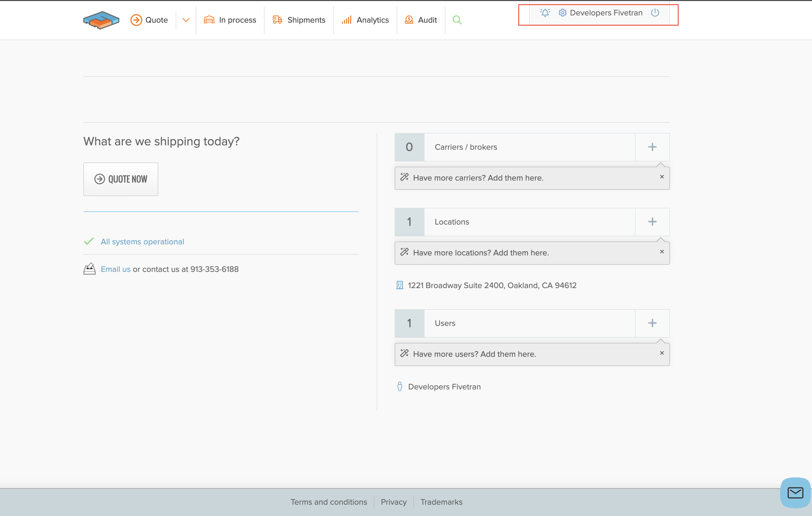Screen dimensions: 812x516
Task: Select the Privacy tab
Action: (394, 502)
